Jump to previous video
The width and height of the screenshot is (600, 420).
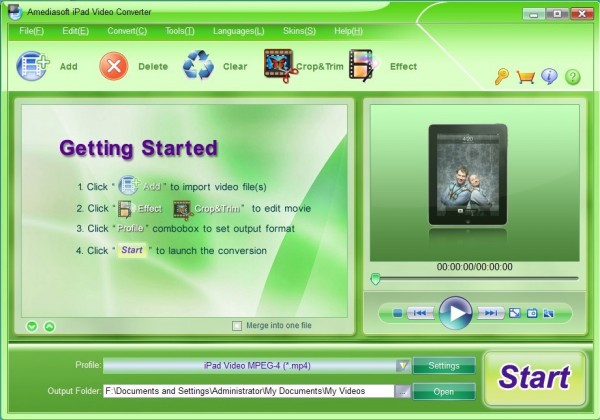420,313
